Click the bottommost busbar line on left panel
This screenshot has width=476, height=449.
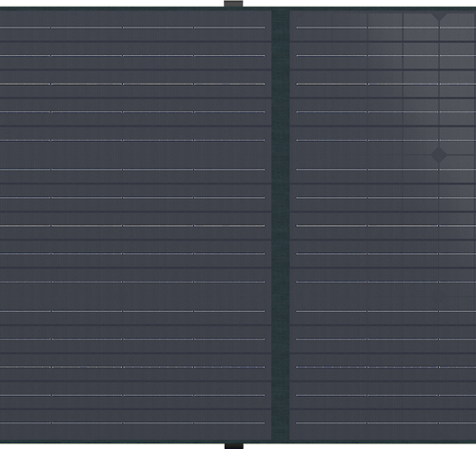coord(132,422)
